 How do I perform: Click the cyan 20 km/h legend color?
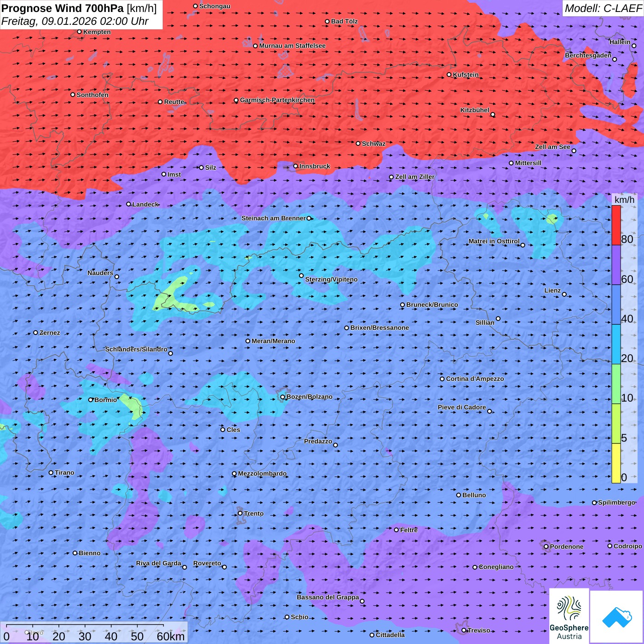click(616, 344)
